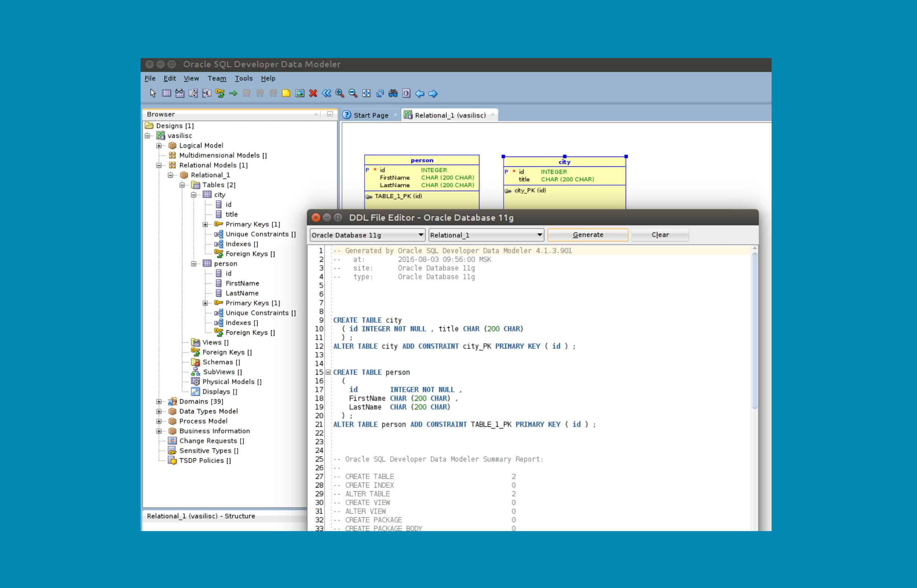Click the Generate DDL toolbar icon
The height and width of the screenshot is (588, 917).
coord(406,93)
